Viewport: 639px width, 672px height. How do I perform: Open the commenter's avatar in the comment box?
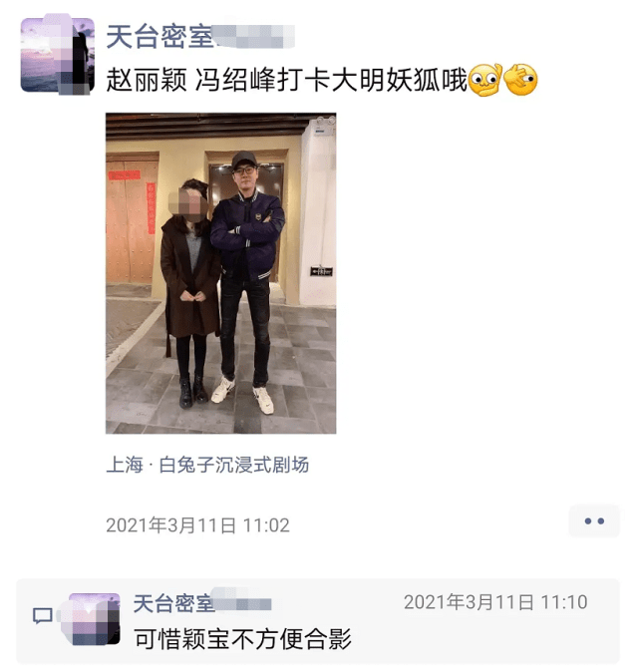91,619
